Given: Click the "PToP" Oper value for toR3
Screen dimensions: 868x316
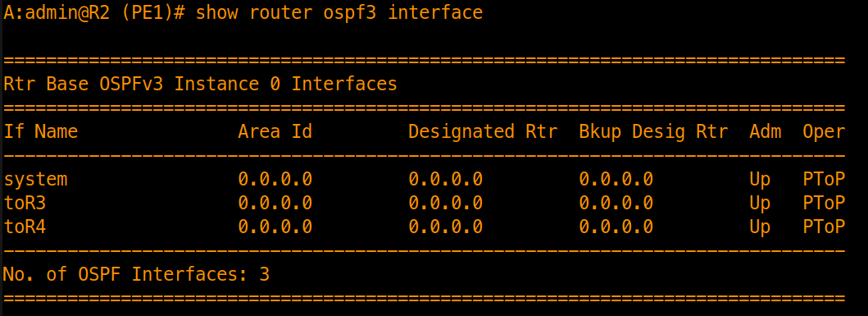Looking at the screenshot, I should pos(825,204).
